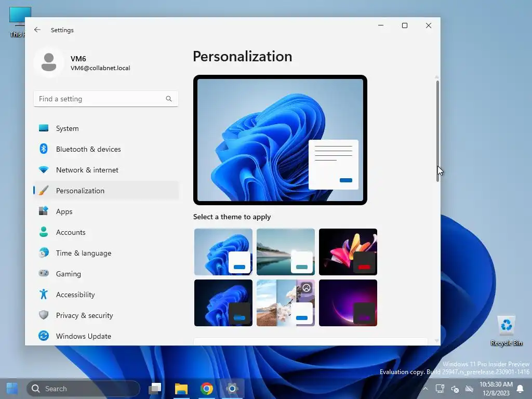Viewport: 532px width, 399px height.
Task: Open Accessibility settings
Action: click(x=106, y=294)
